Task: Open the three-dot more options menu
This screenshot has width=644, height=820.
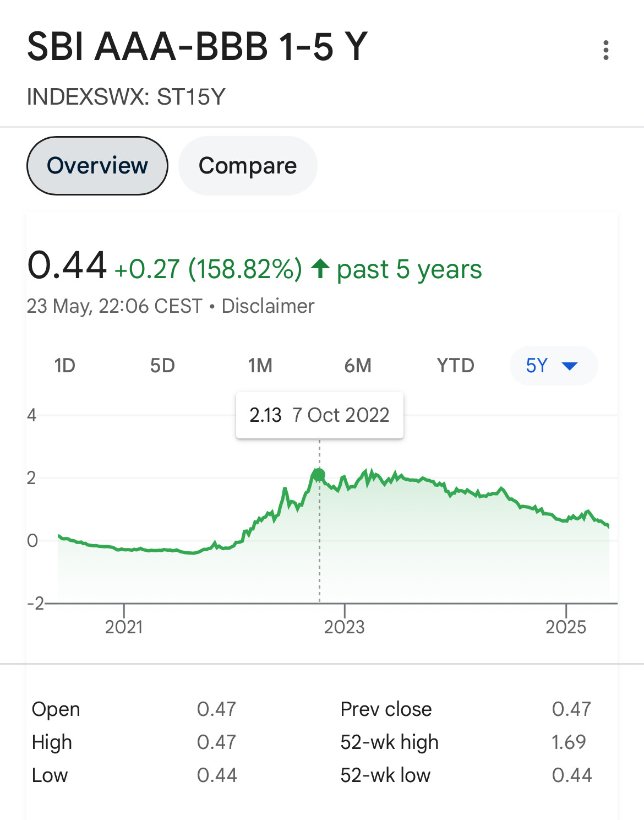Action: pyautogui.click(x=605, y=50)
